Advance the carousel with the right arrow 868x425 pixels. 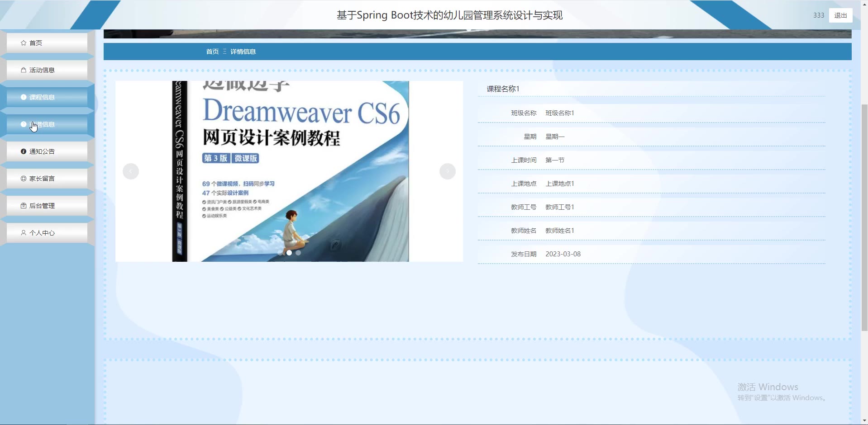point(448,171)
